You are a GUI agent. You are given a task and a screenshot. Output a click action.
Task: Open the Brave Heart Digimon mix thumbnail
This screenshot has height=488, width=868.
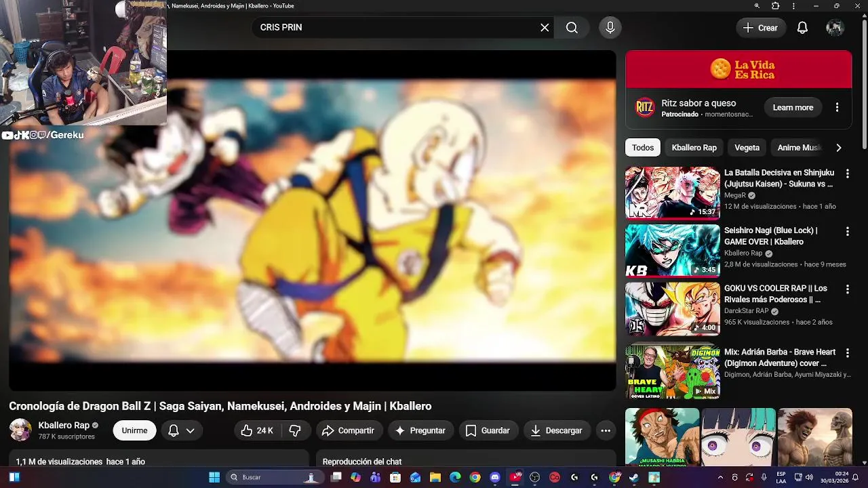[672, 372]
